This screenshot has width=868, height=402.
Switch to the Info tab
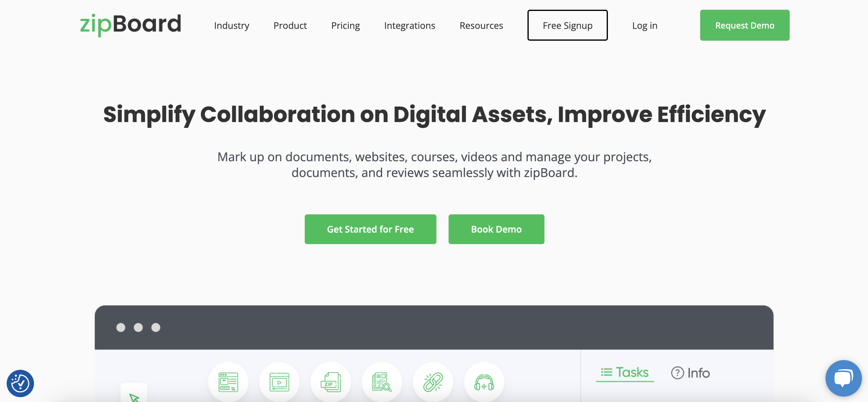point(690,373)
